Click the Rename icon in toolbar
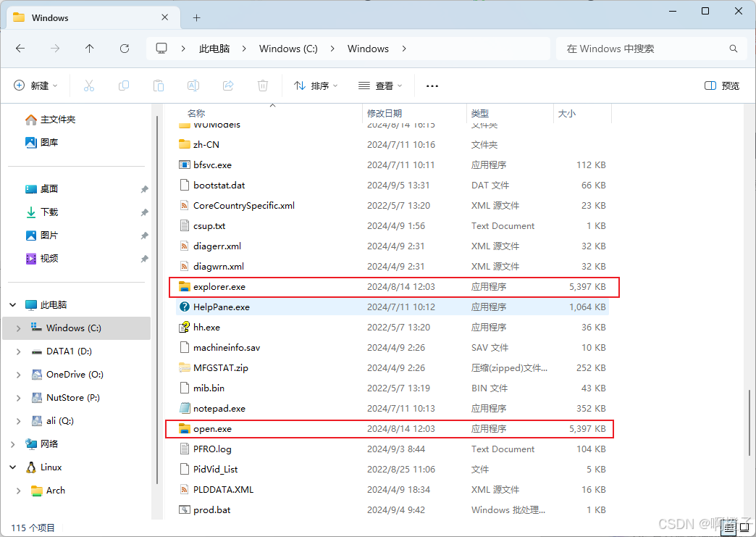Screen dimensions: 756x537 [x=193, y=86]
